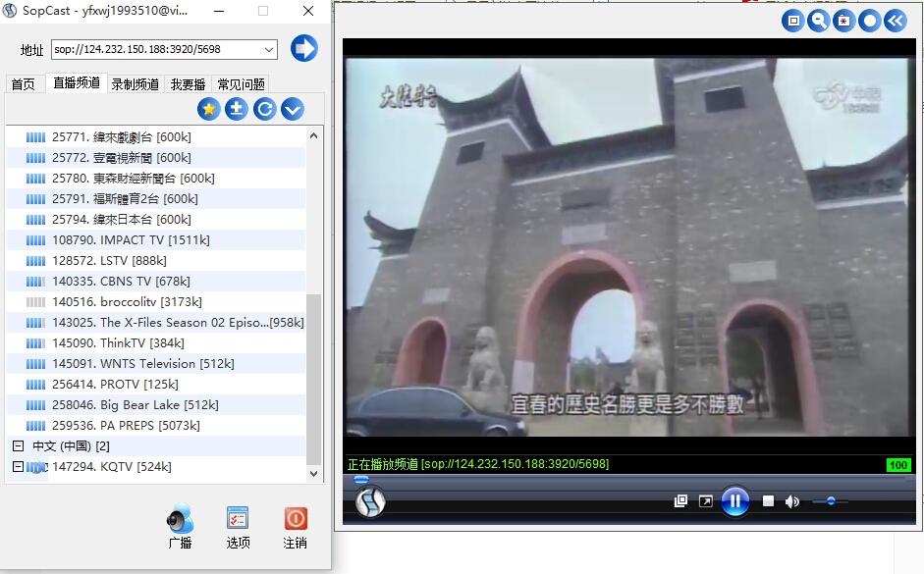Click signal bars icon for IMPACT TV
Image resolution: width=924 pixels, height=574 pixels.
[x=35, y=240]
